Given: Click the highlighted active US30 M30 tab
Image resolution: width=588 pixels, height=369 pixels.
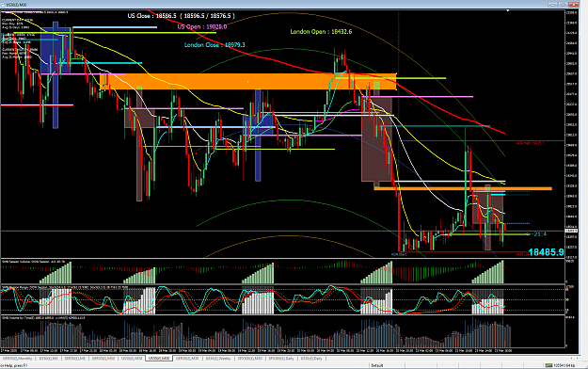Looking at the screenshot, I should click(159, 358).
